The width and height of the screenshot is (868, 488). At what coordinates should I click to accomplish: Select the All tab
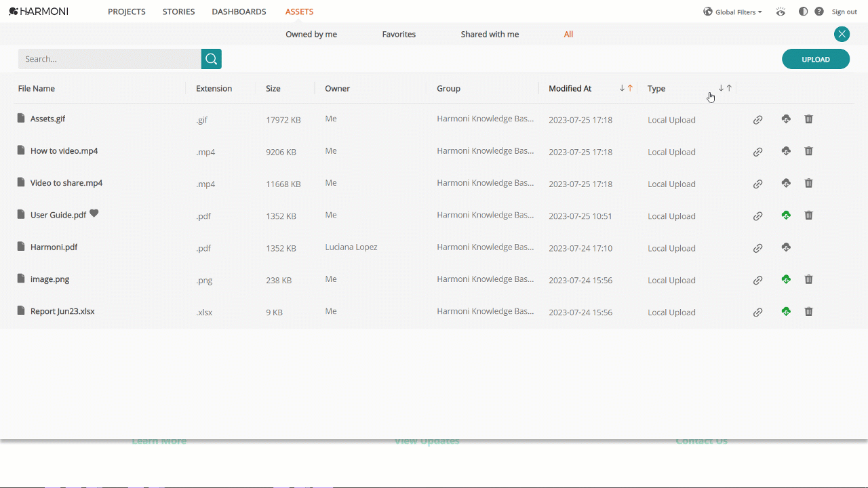568,34
